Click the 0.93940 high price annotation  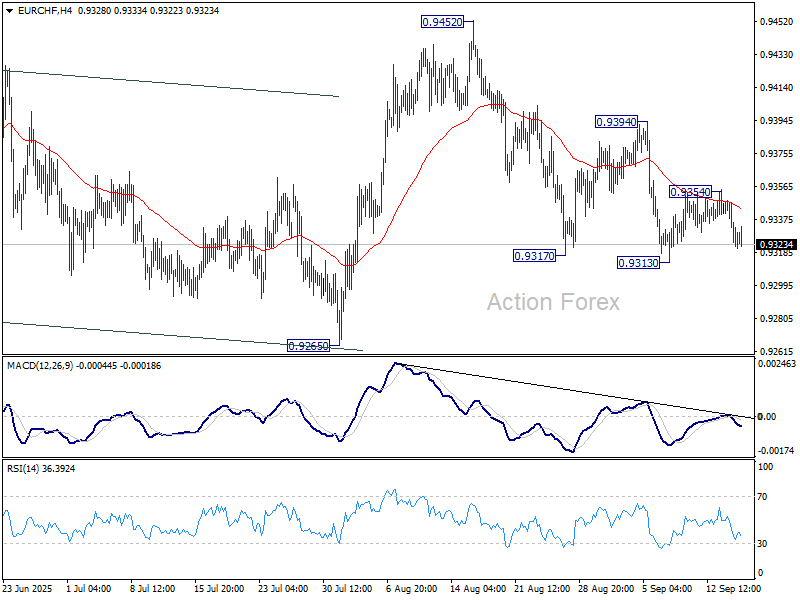[616, 121]
